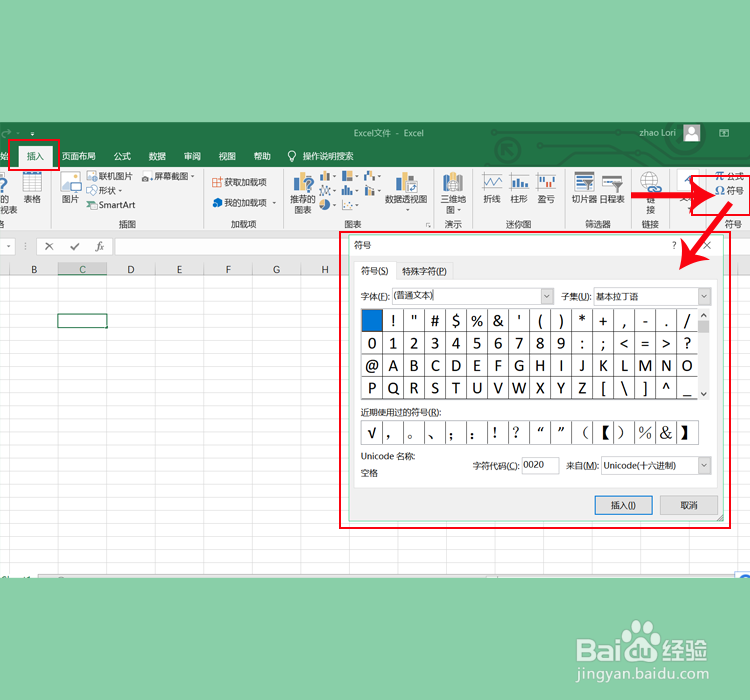The width and height of the screenshot is (750, 700).
Task: Click symbol grid scrollbar down arrow
Action: [704, 394]
